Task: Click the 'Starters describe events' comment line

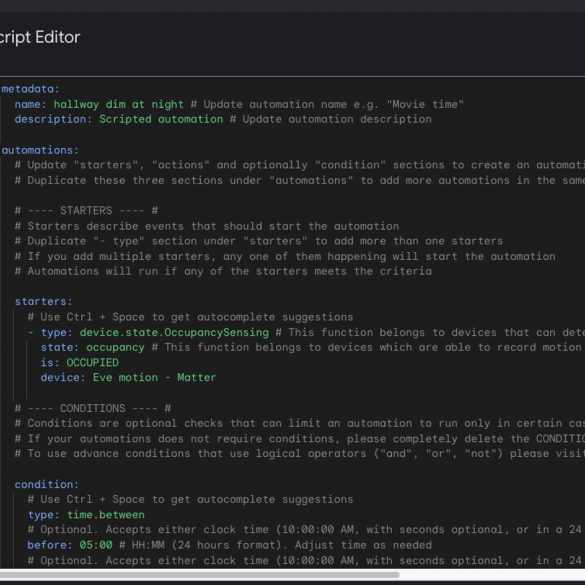Action: tap(207, 226)
